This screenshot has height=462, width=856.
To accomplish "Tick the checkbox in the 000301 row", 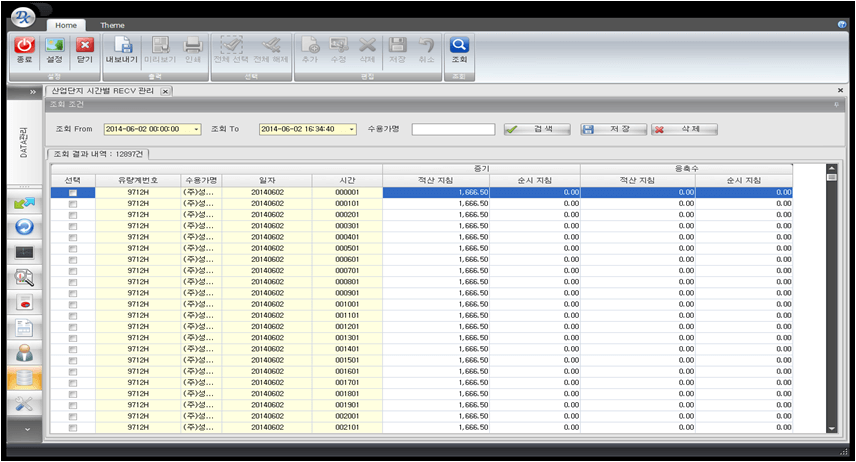I will pyautogui.click(x=72, y=226).
